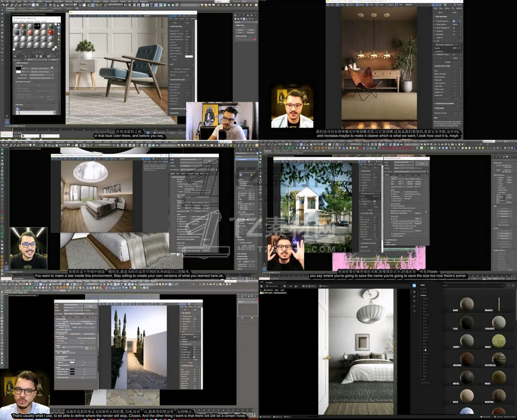Open favorites via heart icon in Bridge sidebar

point(414,306)
